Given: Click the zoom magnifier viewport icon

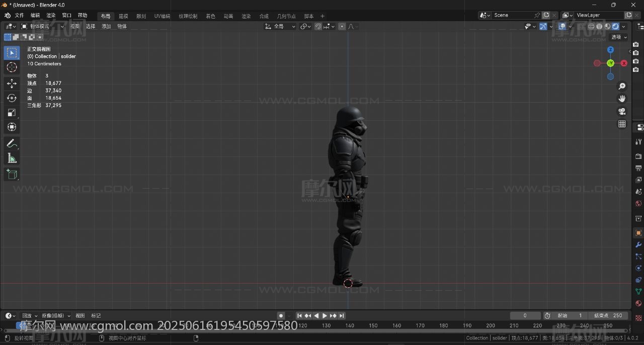Looking at the screenshot, I should click(622, 87).
